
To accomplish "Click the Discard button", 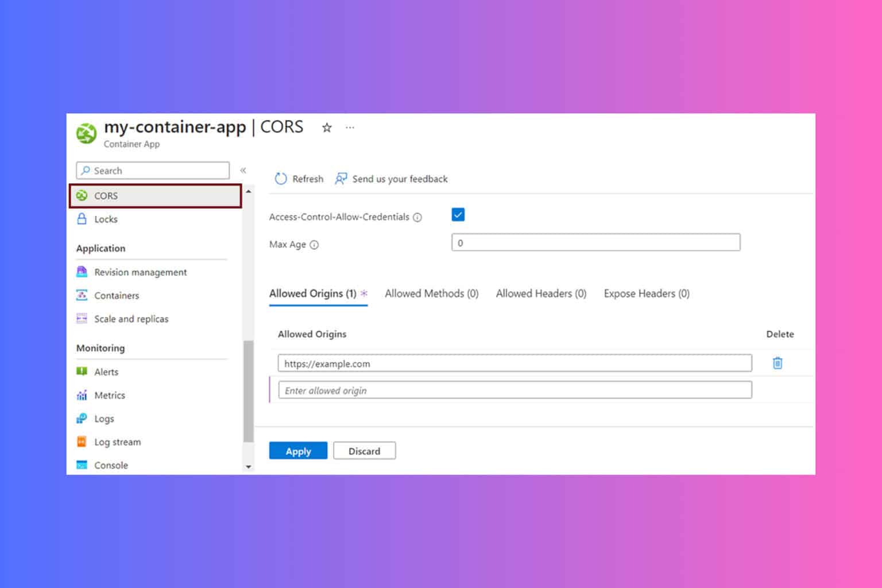I will coord(365,451).
